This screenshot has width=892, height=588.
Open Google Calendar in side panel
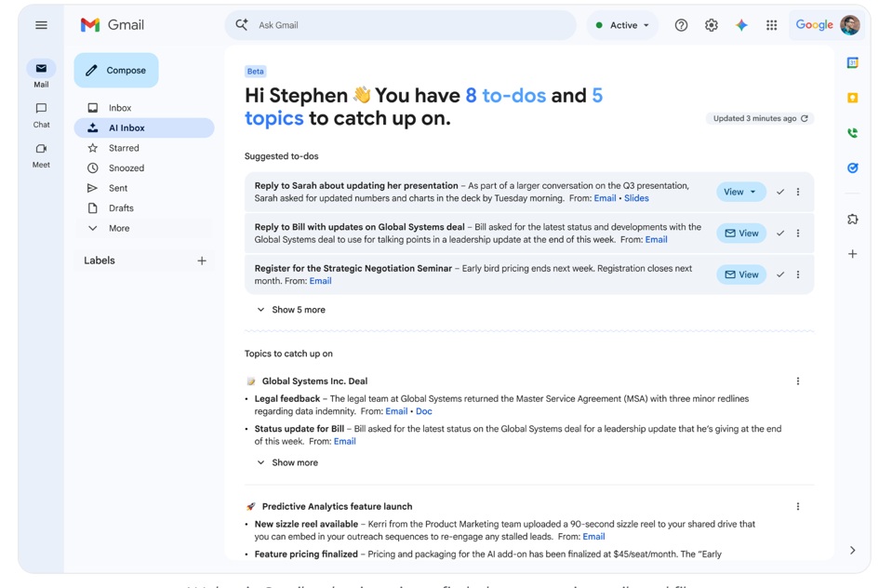coord(852,63)
